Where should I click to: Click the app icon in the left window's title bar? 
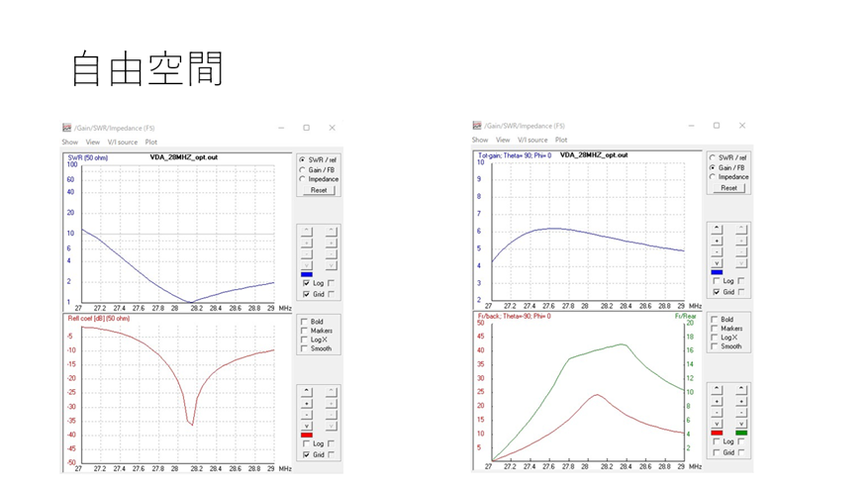click(67, 128)
